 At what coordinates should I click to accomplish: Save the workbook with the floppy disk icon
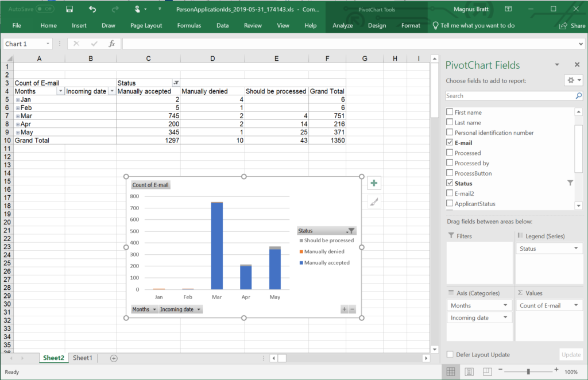69,9
